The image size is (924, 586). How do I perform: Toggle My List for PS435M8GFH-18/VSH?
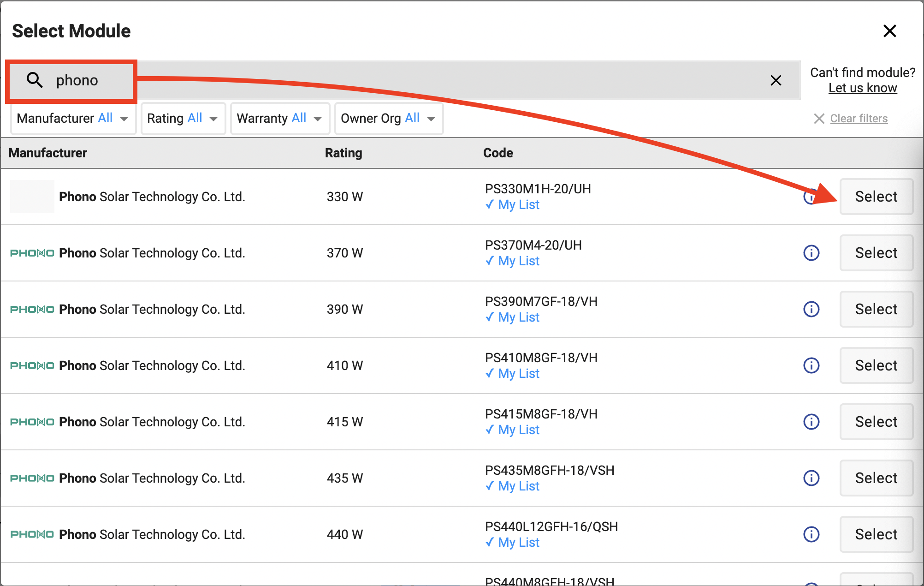pos(512,486)
